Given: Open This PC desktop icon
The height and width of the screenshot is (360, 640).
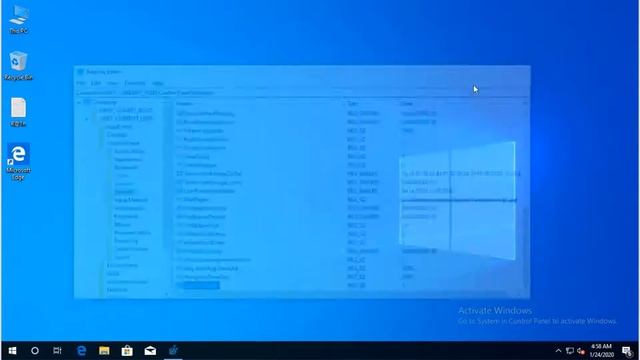Looking at the screenshot, I should click(x=19, y=20).
